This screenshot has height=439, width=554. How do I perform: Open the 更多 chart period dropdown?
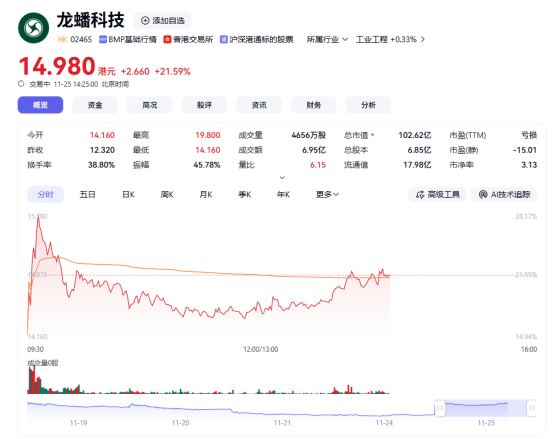327,195
